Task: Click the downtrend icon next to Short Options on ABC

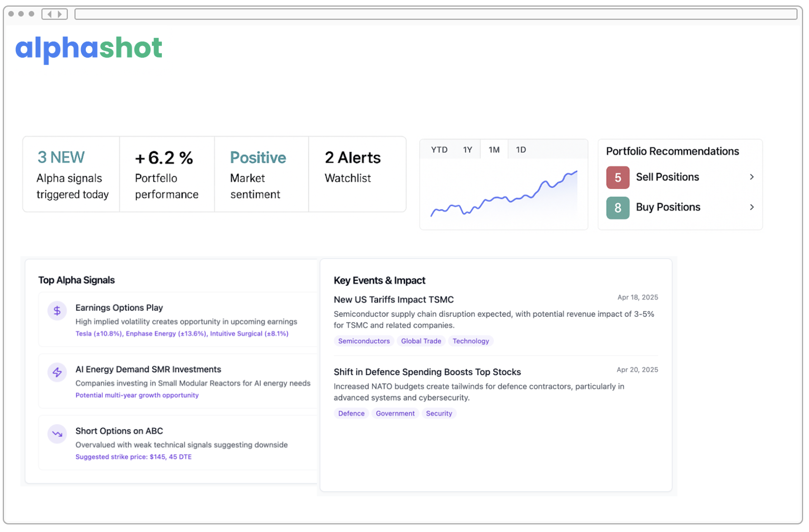Action: 57,434
